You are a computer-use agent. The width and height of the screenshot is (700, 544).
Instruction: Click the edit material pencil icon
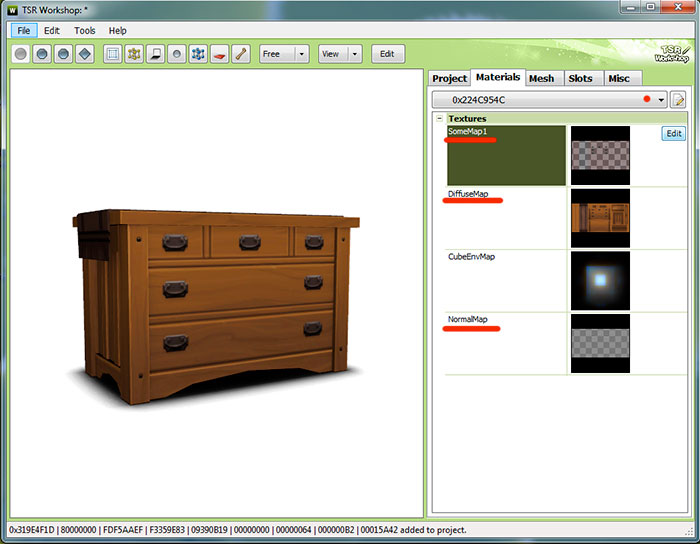click(679, 100)
